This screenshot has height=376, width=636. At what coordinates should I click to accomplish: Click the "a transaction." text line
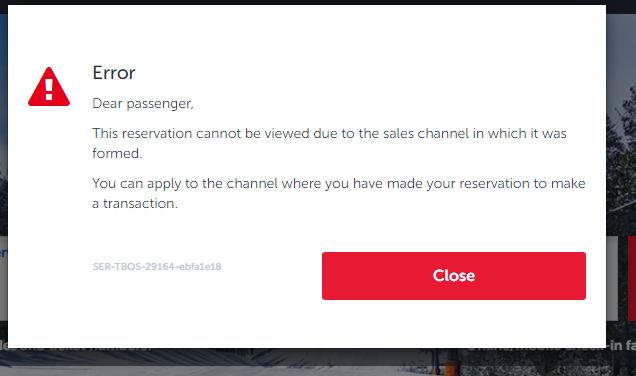(135, 204)
